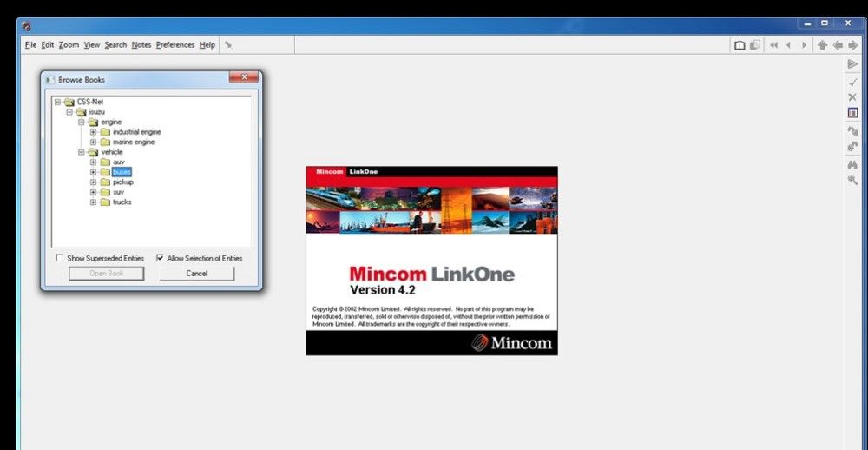The width and height of the screenshot is (868, 450).
Task: Enable Show Superseded Entries checkbox
Action: point(60,258)
